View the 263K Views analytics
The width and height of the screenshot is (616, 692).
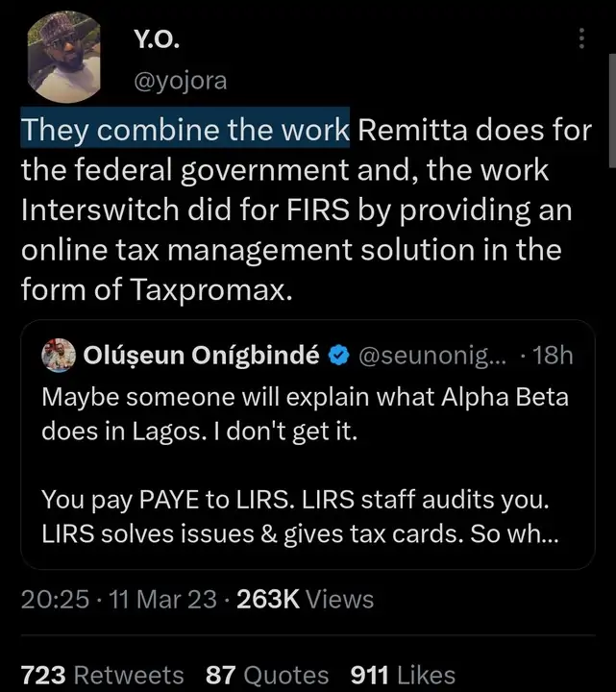click(x=305, y=601)
